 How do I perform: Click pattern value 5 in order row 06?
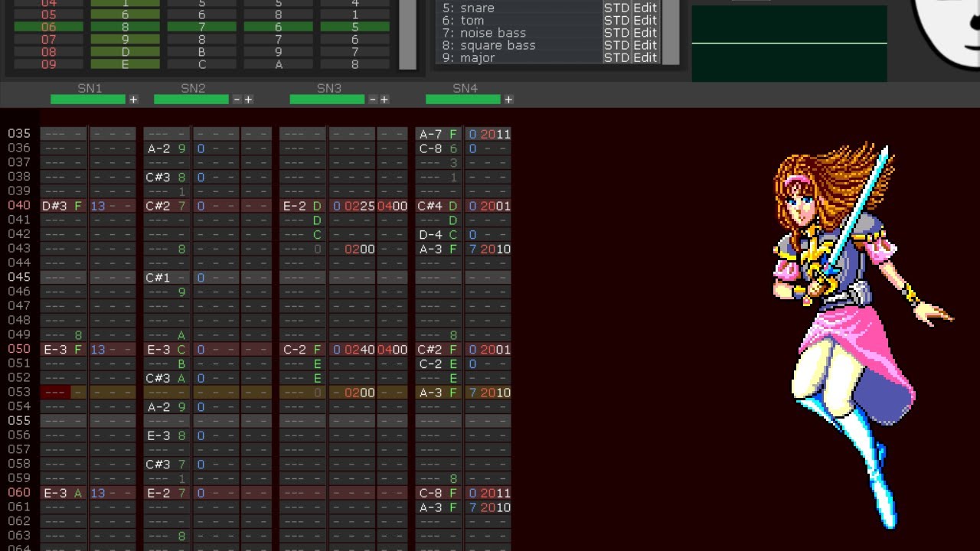coord(355,27)
